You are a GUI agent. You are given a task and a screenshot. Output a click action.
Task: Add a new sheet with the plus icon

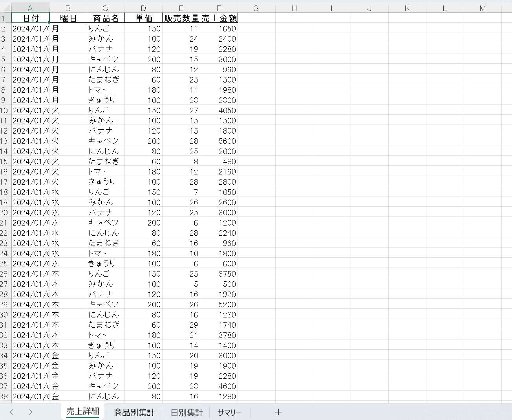point(278,412)
